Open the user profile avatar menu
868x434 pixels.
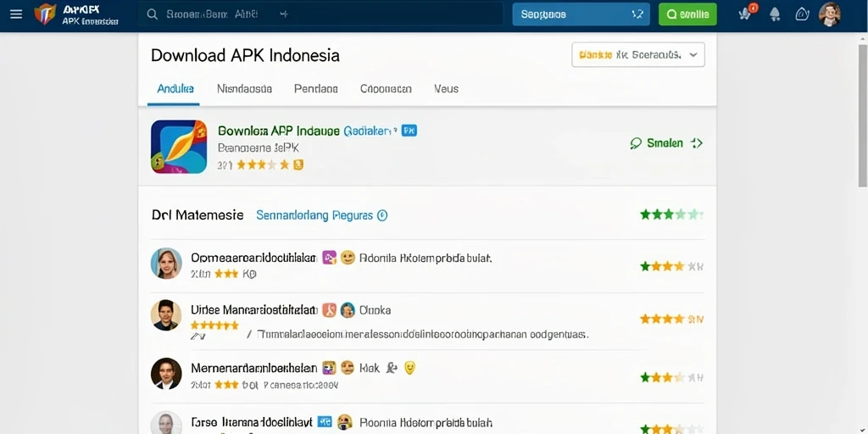829,14
